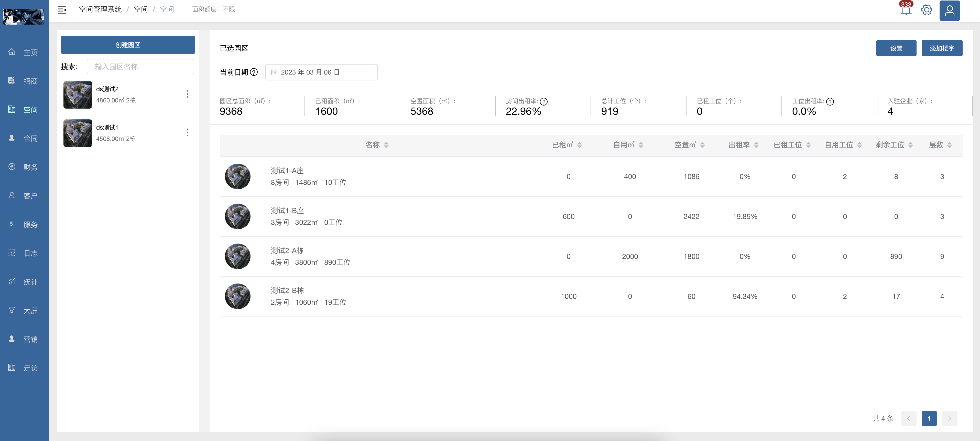Go to the previous page arrow
The width and height of the screenshot is (980, 441).
tap(909, 418)
